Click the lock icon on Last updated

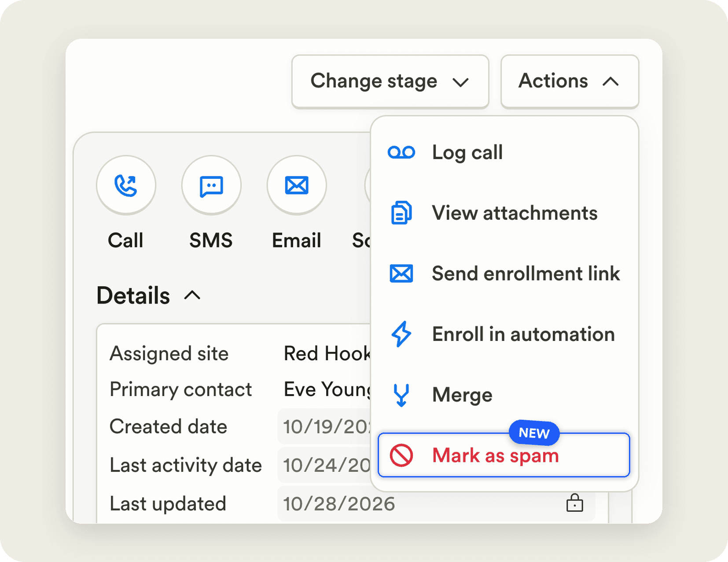(574, 503)
